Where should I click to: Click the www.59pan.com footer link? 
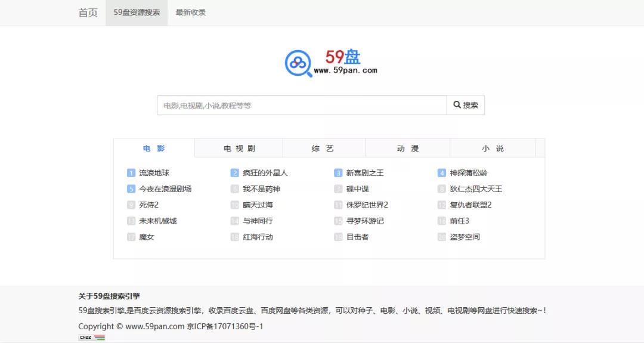pyautogui.click(x=155, y=326)
